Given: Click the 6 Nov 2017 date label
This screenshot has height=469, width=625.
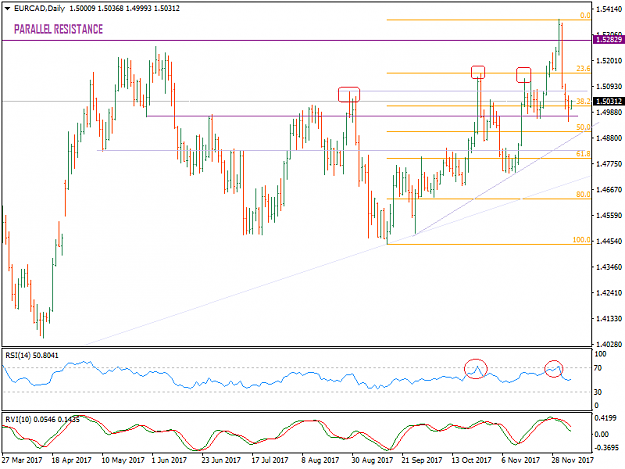Looking at the screenshot, I should click(x=521, y=460).
